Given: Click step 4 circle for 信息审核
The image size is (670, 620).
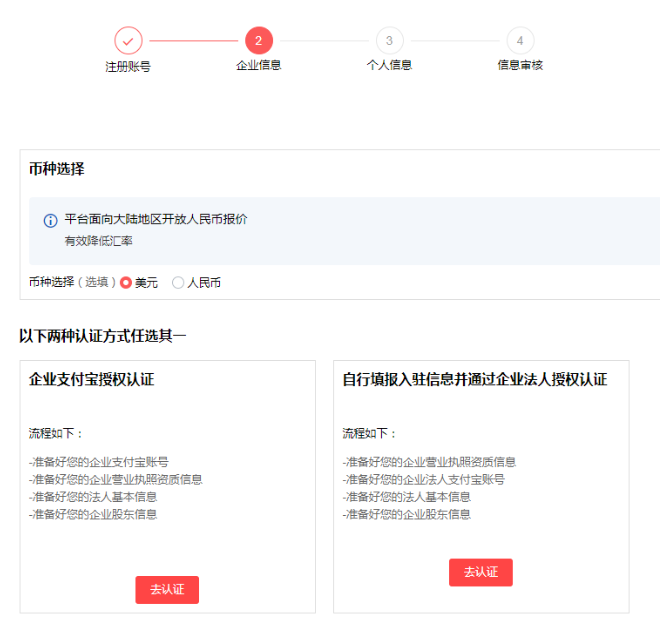Looking at the screenshot, I should pyautogui.click(x=520, y=41).
